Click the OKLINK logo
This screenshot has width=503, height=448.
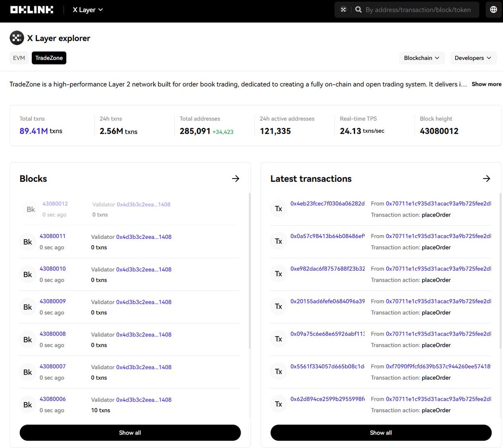point(32,10)
